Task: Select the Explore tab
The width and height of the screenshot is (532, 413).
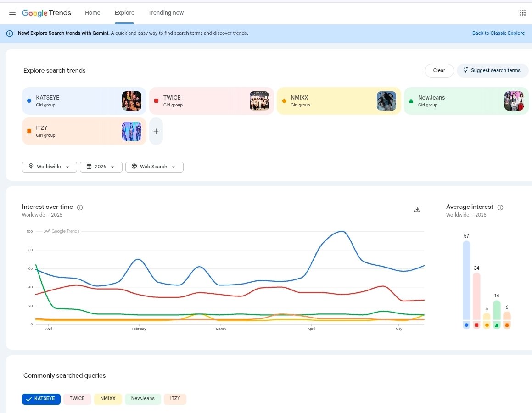Action: point(124,13)
